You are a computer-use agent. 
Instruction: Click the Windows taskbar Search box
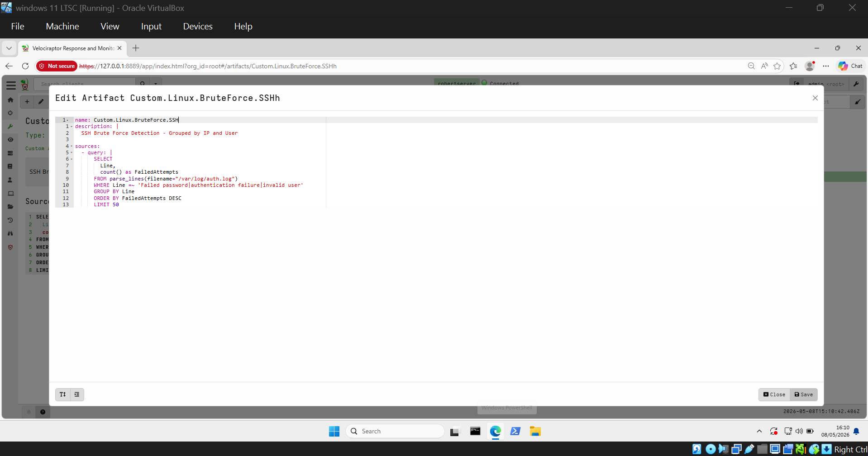(395, 431)
